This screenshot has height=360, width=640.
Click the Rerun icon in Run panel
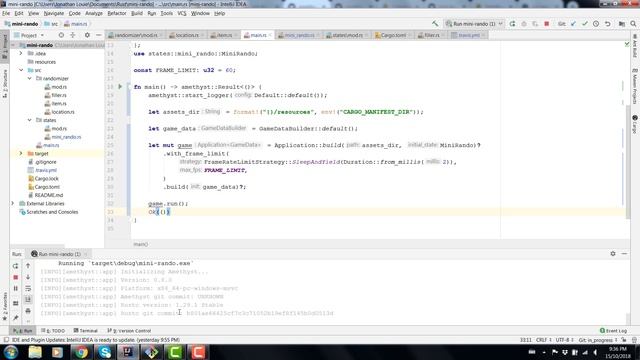pyautogui.click(x=16, y=266)
